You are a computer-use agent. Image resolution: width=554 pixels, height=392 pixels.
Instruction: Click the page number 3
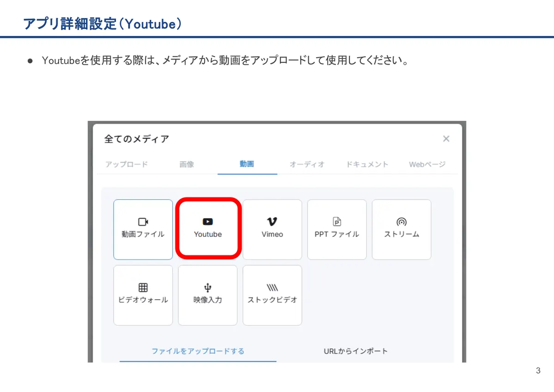tap(538, 371)
